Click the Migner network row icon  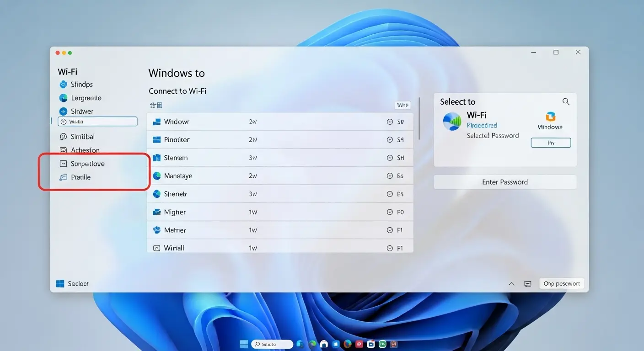pos(156,212)
